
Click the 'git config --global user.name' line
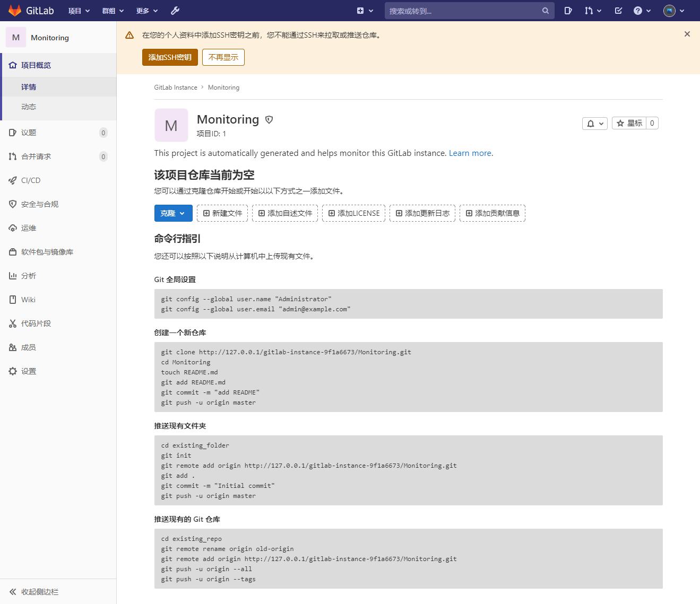point(246,299)
